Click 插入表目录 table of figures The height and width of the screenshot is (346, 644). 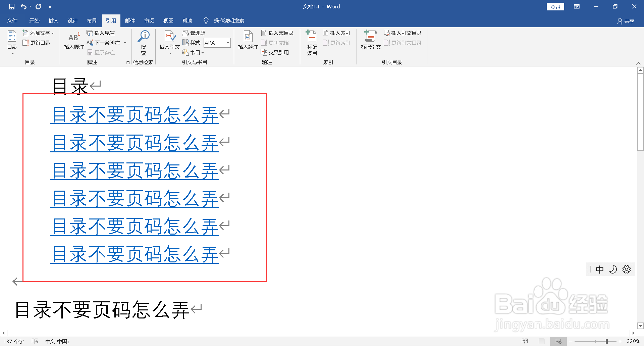[277, 33]
